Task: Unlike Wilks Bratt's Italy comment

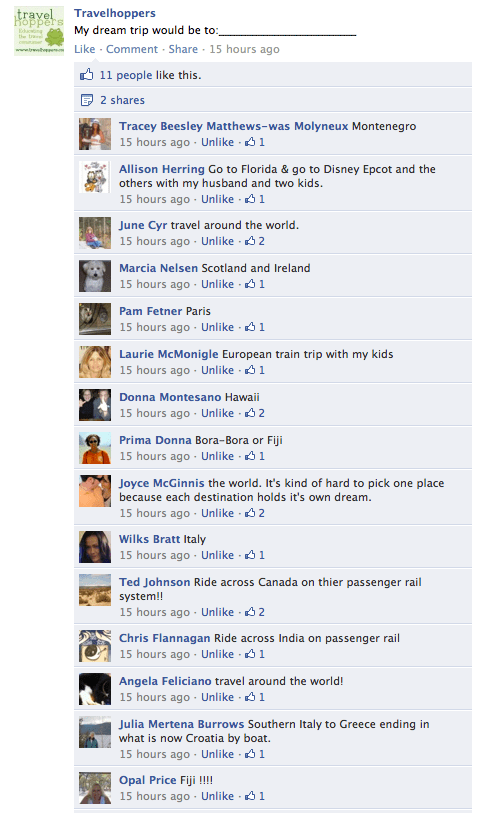Action: point(217,555)
